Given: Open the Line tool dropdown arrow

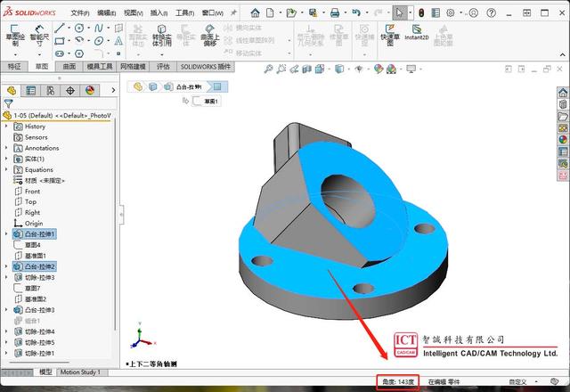Looking at the screenshot, I should (69, 28).
